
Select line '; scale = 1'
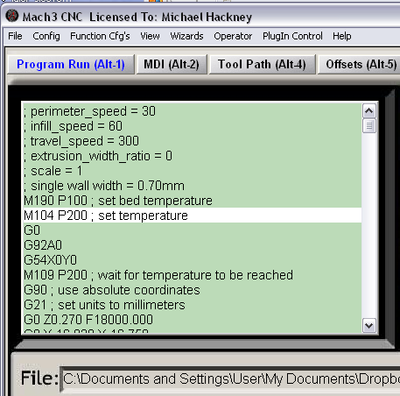[192, 171]
